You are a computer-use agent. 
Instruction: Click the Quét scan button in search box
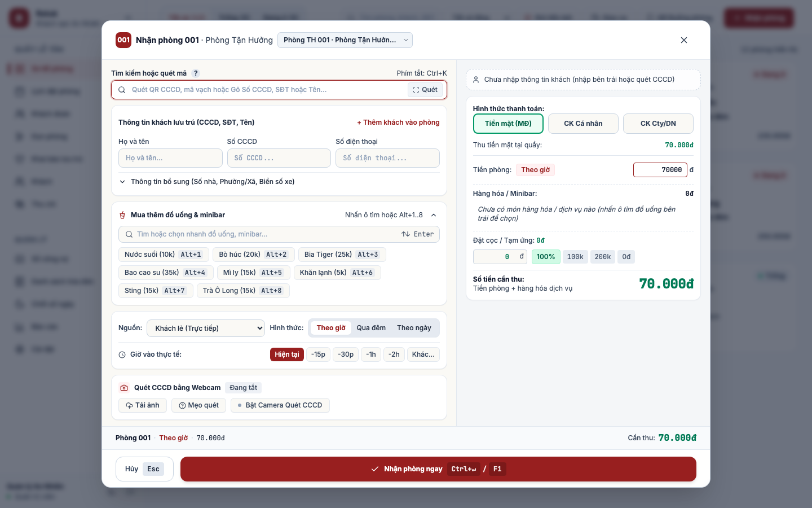click(x=425, y=90)
